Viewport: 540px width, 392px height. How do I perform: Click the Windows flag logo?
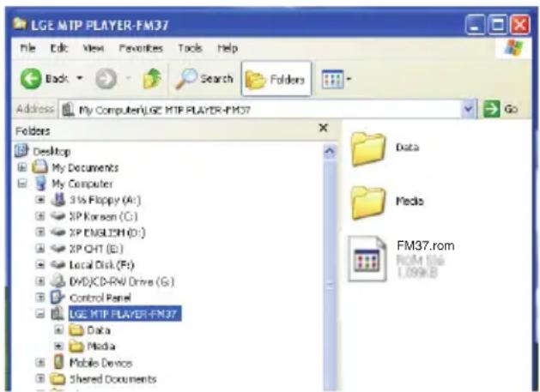(x=513, y=47)
